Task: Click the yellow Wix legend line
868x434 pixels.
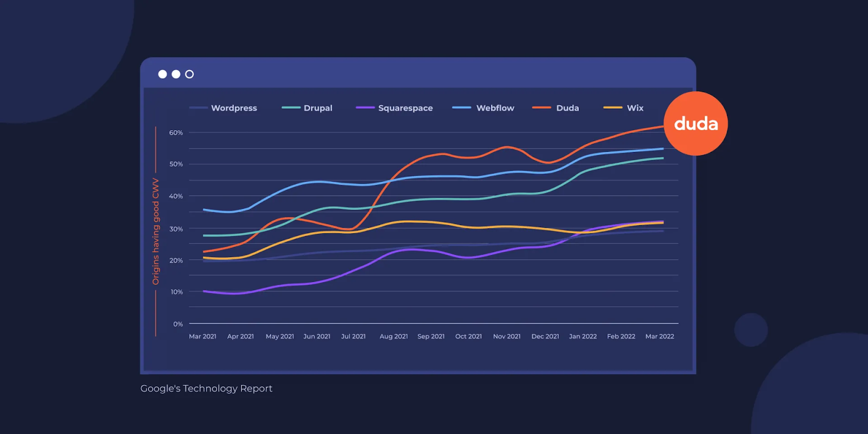Action: tap(612, 108)
